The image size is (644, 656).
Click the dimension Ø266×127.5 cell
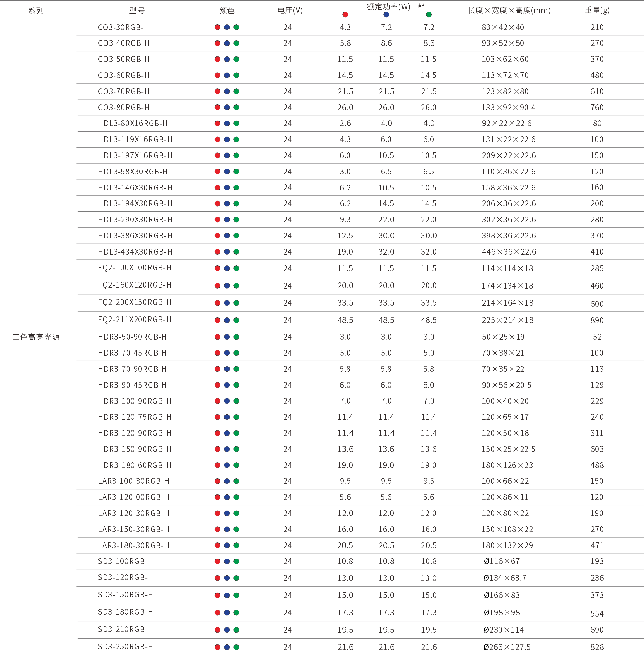coord(507,647)
